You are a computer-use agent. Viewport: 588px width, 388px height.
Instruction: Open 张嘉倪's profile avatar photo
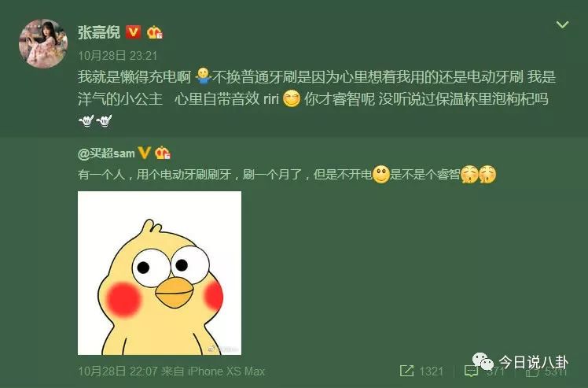point(43,43)
